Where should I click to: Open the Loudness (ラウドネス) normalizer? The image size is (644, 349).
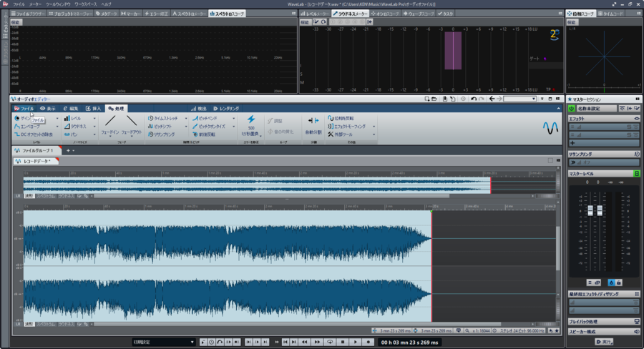[75, 127]
